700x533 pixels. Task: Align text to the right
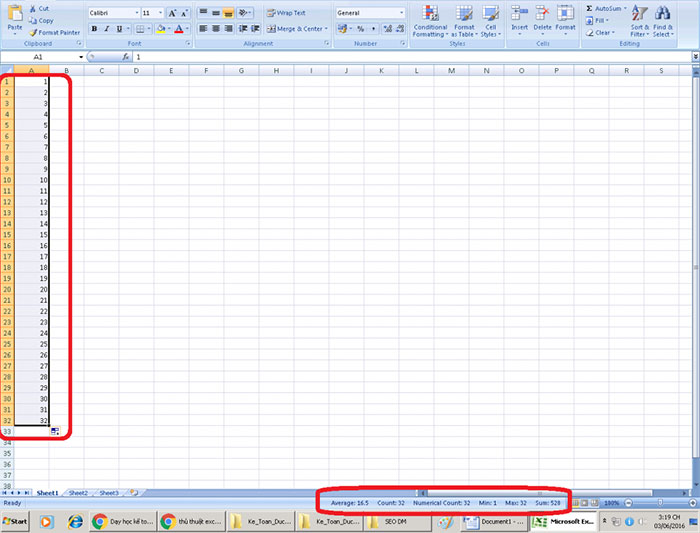tap(229, 29)
